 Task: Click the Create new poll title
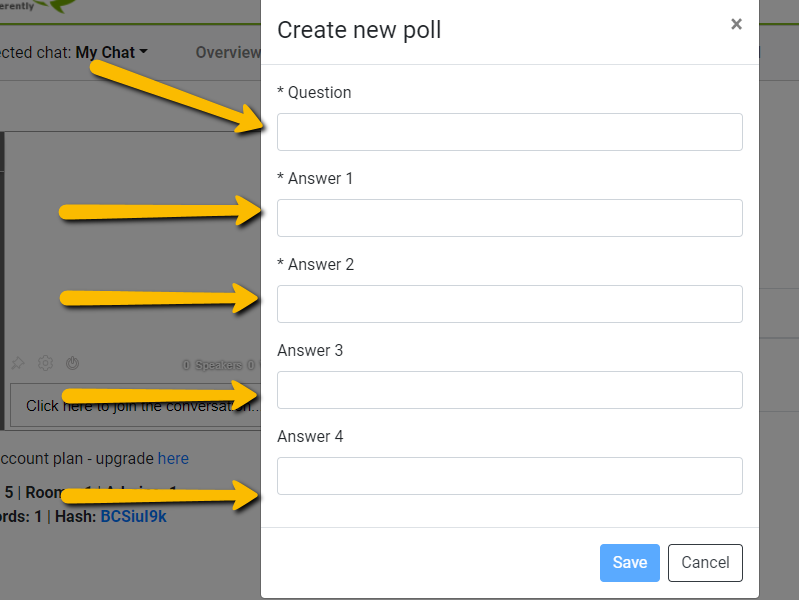pyautogui.click(x=359, y=30)
